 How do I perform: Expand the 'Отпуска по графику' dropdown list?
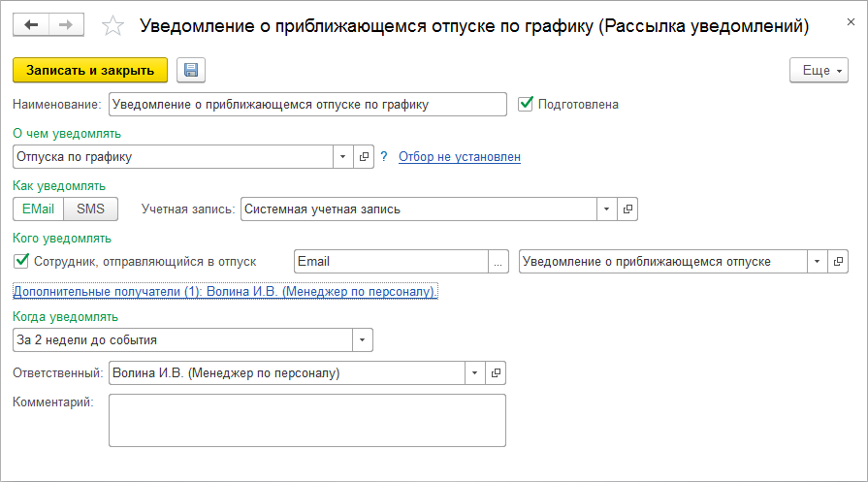343,156
